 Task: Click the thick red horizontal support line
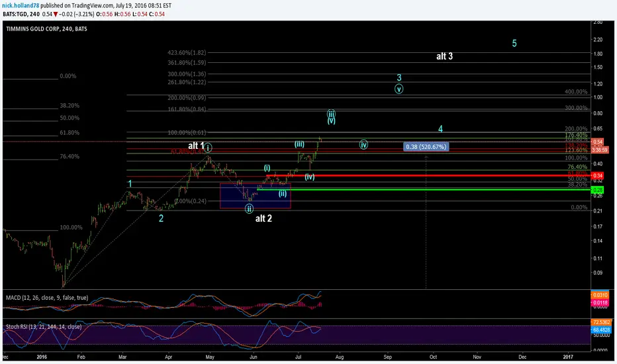(x=428, y=176)
